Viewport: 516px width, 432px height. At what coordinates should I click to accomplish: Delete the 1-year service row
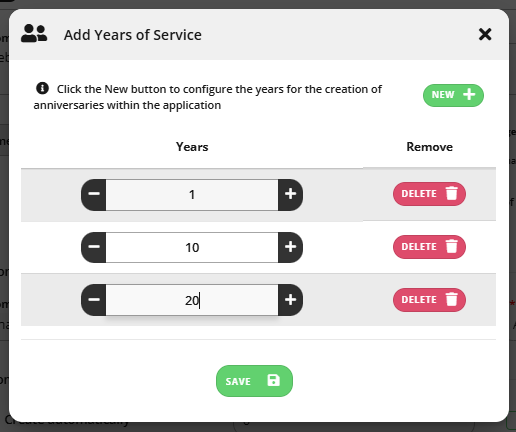(x=429, y=194)
